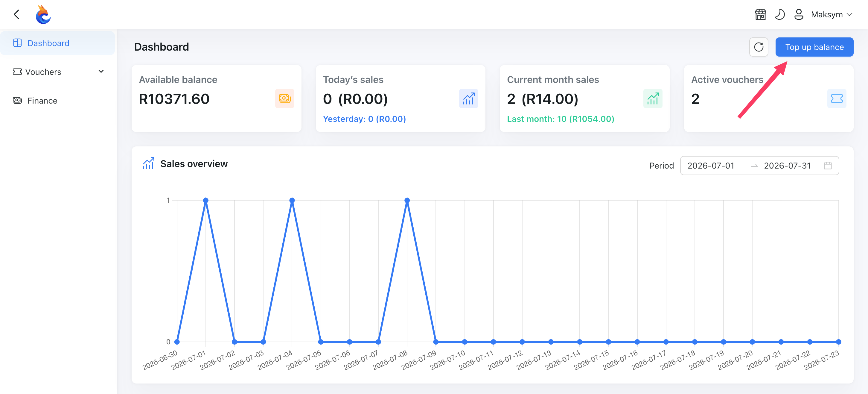Click the Current month sales green icon

(652, 99)
